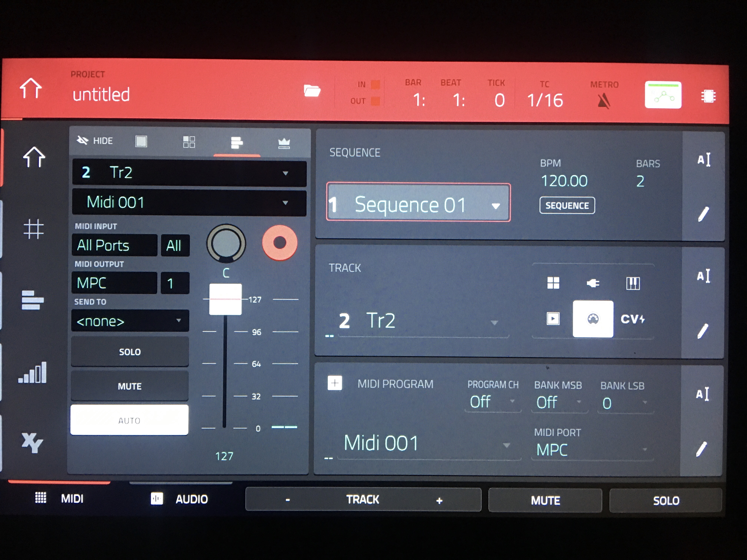
Task: Toggle the record arm button
Action: coord(280,243)
